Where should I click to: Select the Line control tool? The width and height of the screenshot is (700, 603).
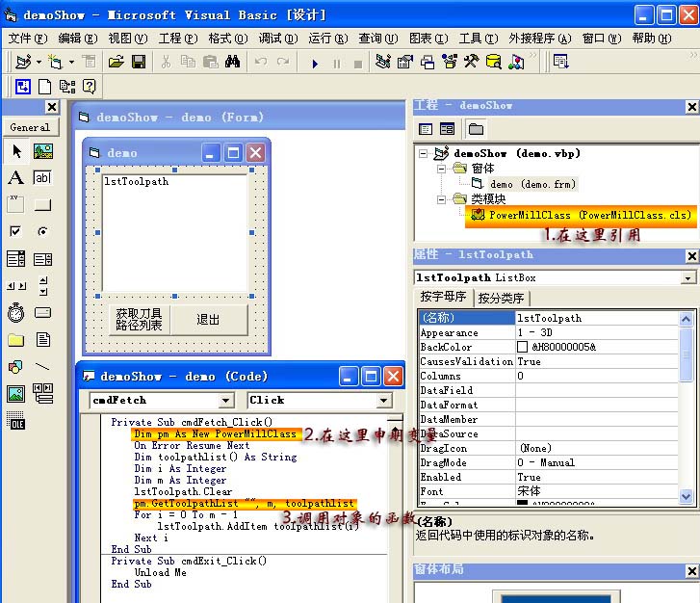(43, 367)
